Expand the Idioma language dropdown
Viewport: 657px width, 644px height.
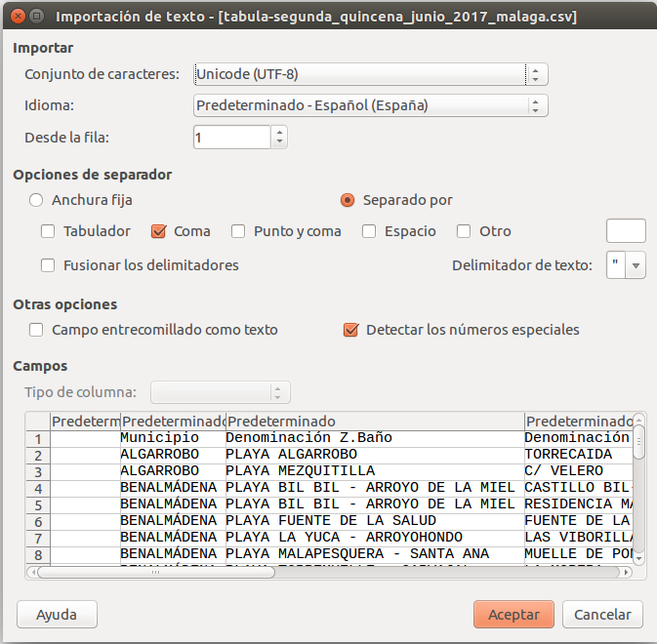tap(370, 105)
